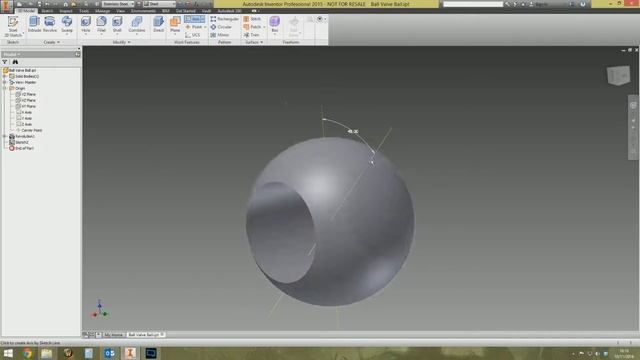Switch to the Sketch ribbon tab
Viewport: 640px width, 360px height.
point(47,11)
